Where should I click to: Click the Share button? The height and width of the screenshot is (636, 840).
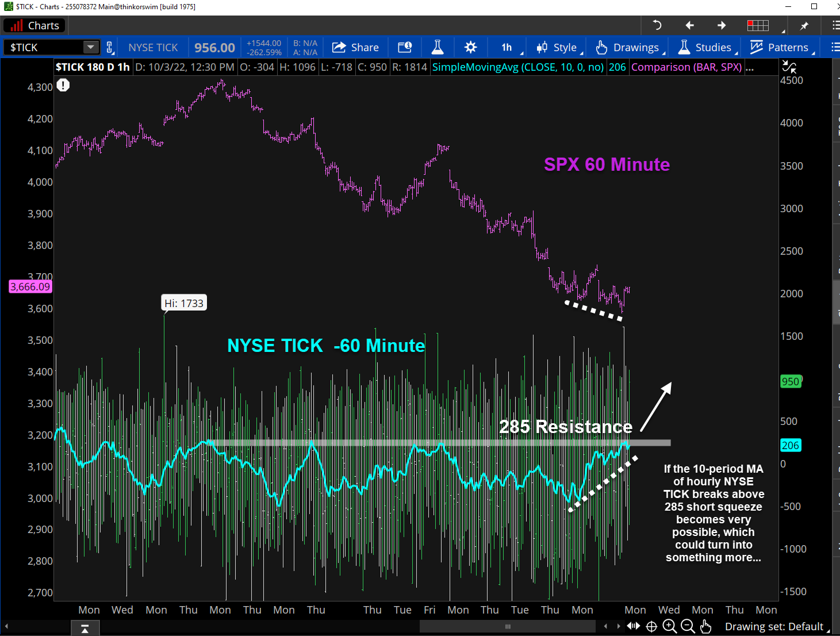[x=355, y=47]
